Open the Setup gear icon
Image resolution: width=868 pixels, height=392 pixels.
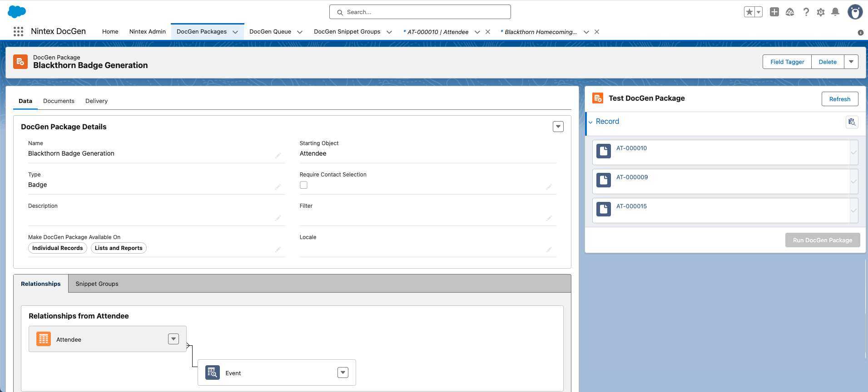point(821,12)
